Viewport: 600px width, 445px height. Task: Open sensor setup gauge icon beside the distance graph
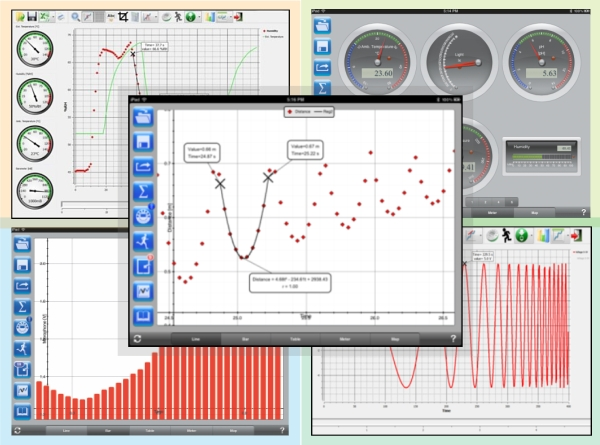[x=143, y=216]
